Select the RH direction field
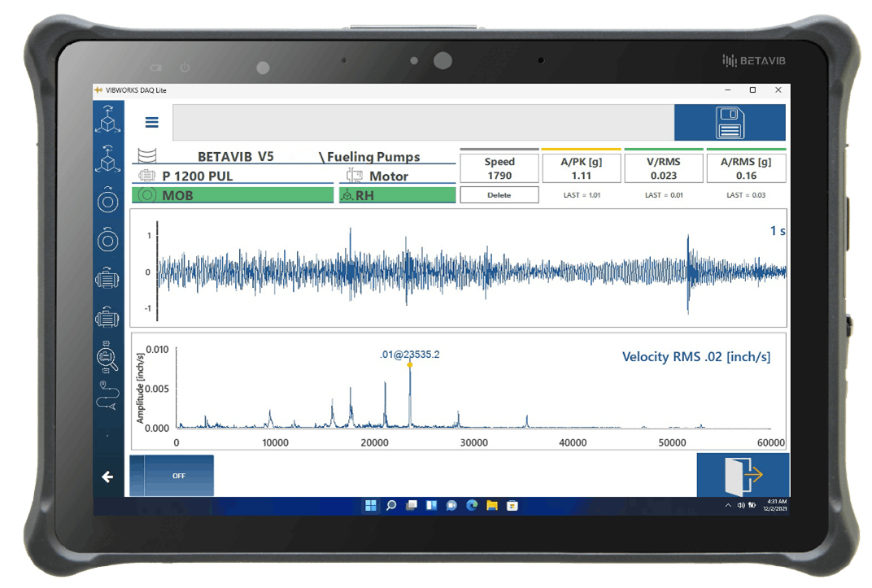Screen dimensions: 872x588 pyautogui.click(x=397, y=195)
